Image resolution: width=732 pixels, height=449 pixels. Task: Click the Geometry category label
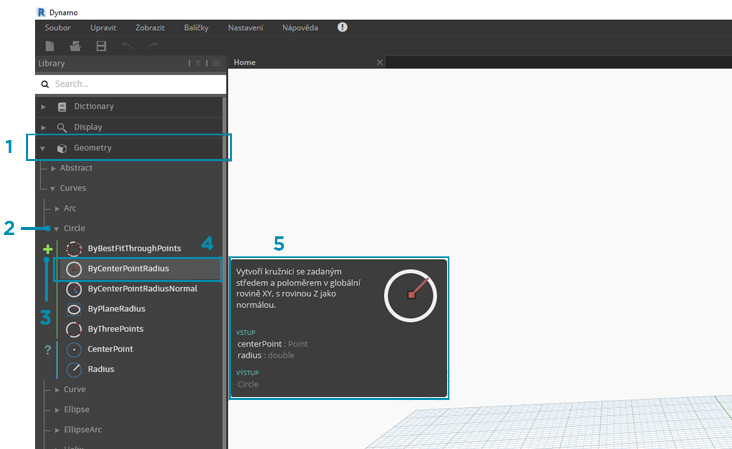coord(92,147)
